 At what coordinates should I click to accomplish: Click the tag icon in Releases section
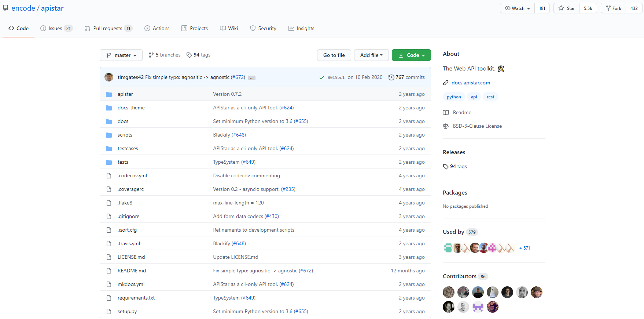pos(446,167)
